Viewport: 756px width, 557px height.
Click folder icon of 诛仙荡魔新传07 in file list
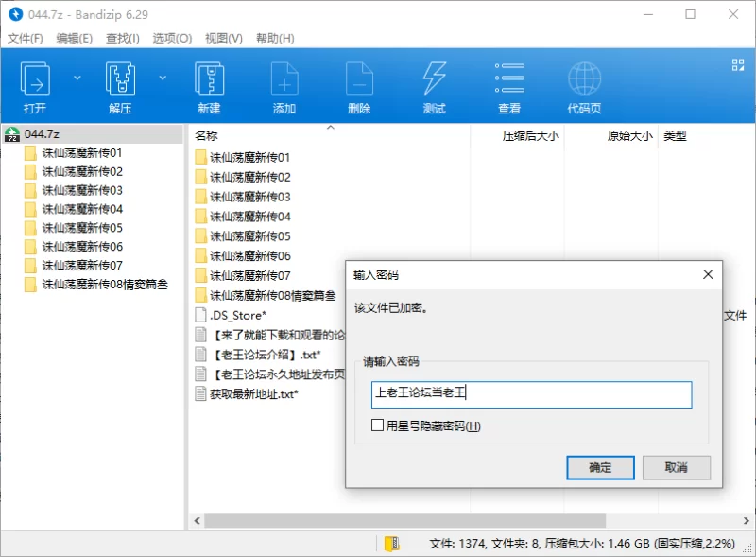[x=200, y=275]
